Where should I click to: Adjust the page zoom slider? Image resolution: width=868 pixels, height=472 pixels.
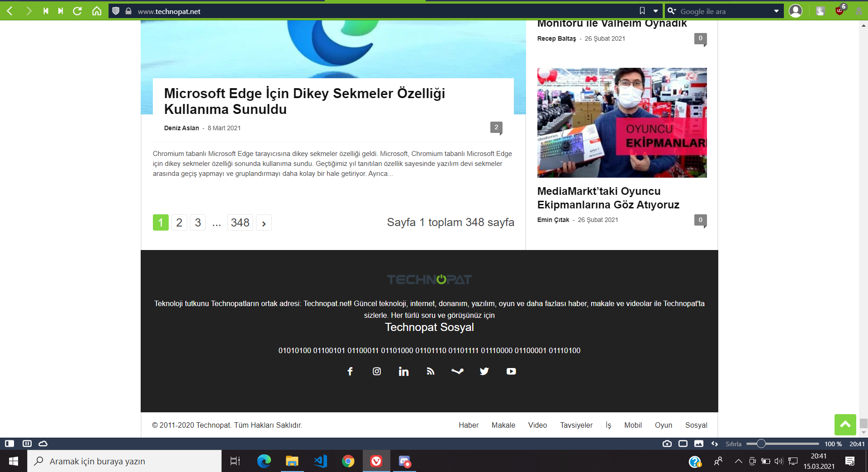coord(783,444)
